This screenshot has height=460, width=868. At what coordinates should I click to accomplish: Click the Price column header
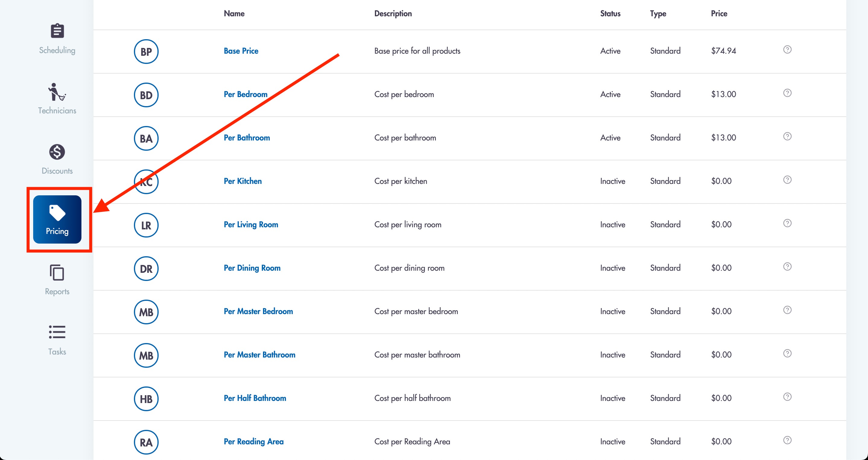(x=719, y=14)
